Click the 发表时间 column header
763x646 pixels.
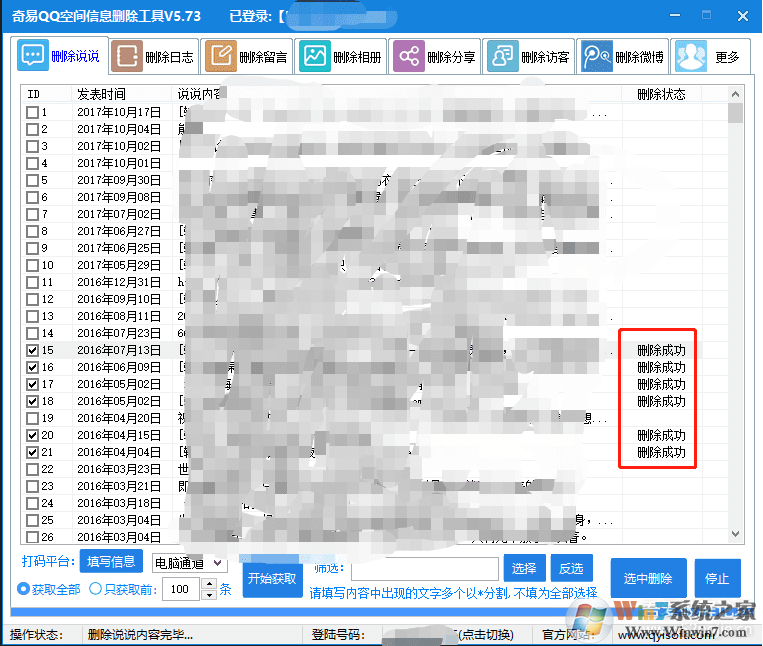click(x=102, y=94)
